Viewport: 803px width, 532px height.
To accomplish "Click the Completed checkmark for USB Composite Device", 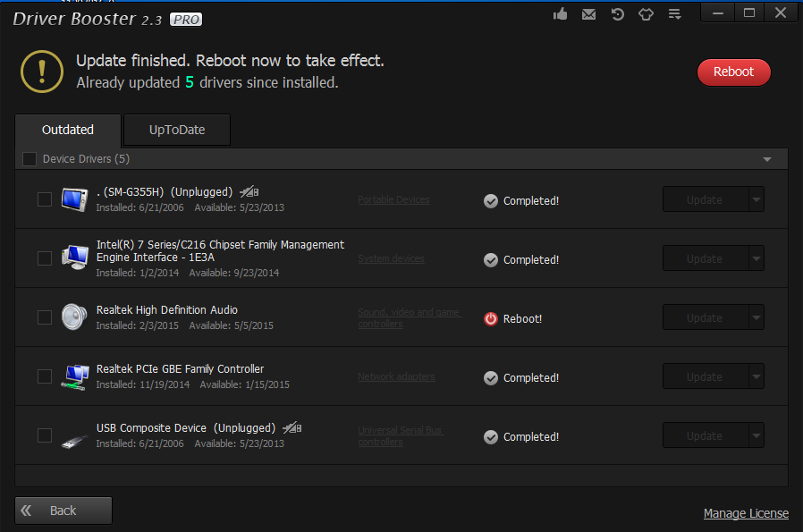I will tap(491, 436).
